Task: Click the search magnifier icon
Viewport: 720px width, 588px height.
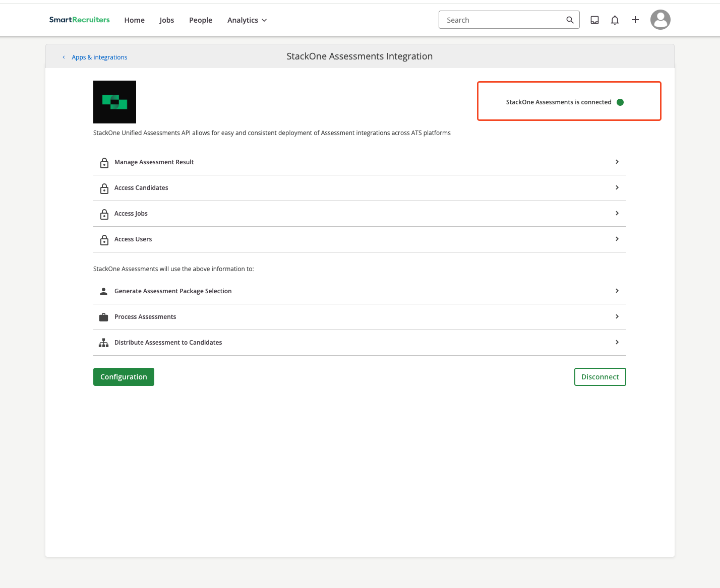Action: tap(569, 20)
